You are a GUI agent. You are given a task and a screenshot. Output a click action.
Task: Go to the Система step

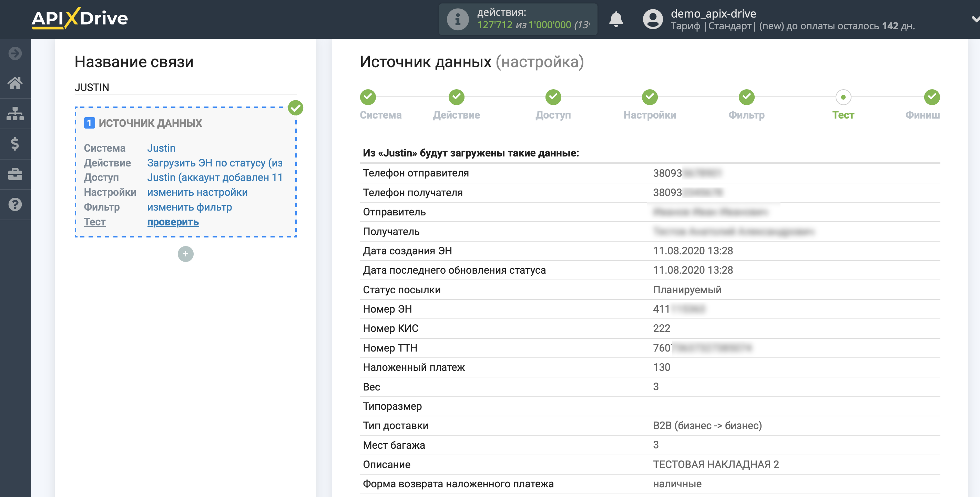pos(380,115)
